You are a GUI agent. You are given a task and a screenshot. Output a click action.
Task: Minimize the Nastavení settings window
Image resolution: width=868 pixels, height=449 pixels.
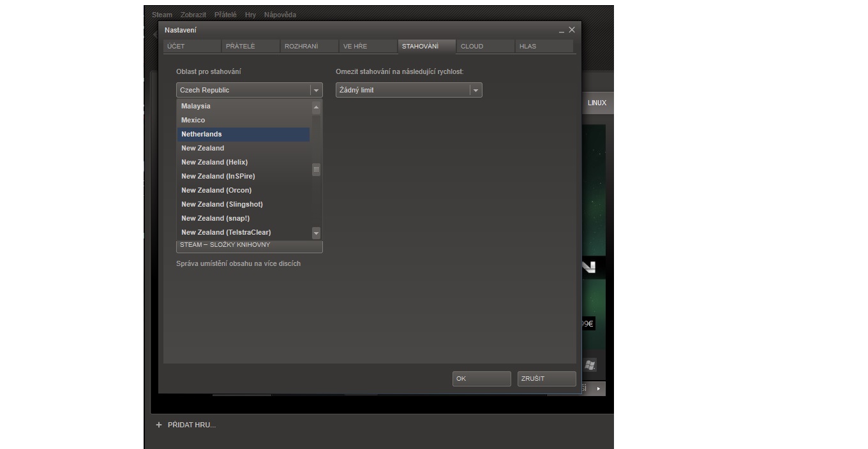point(561,31)
